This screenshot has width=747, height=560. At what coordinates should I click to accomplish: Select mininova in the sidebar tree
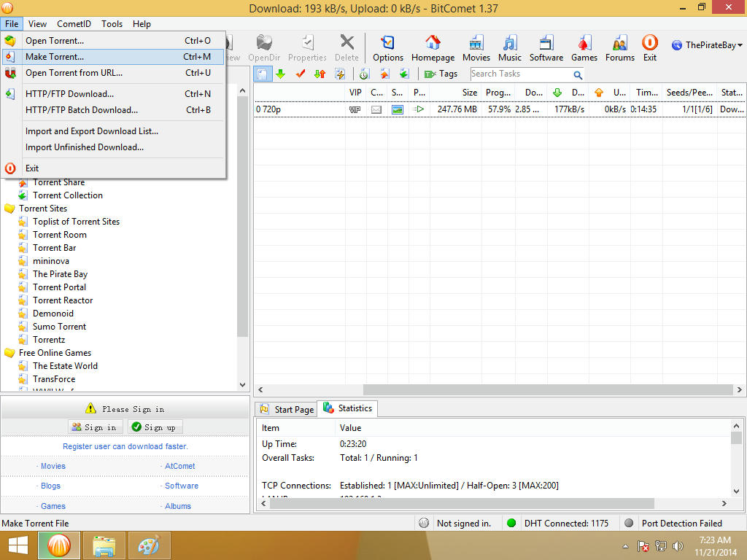51,261
